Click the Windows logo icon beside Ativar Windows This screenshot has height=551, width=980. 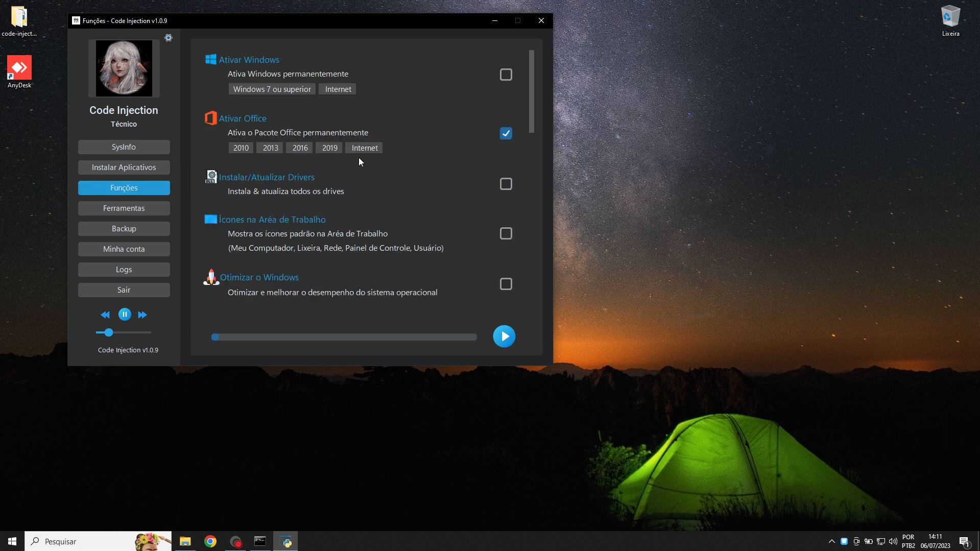pos(210,59)
